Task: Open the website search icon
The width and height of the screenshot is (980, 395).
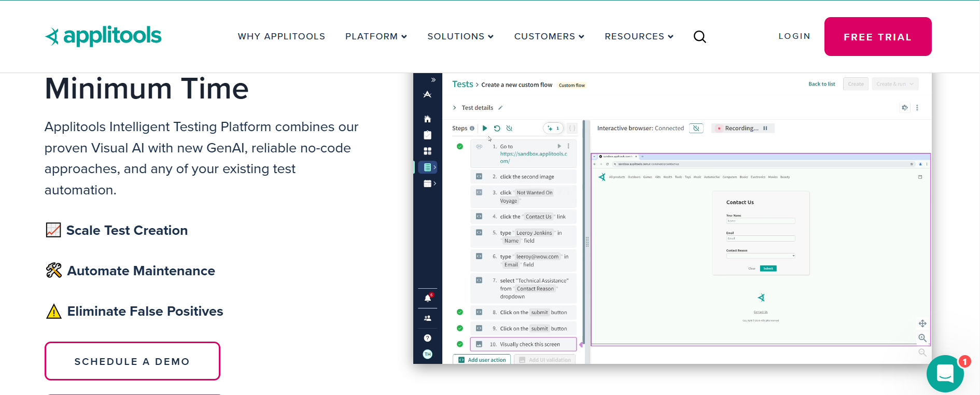Action: [x=699, y=36]
